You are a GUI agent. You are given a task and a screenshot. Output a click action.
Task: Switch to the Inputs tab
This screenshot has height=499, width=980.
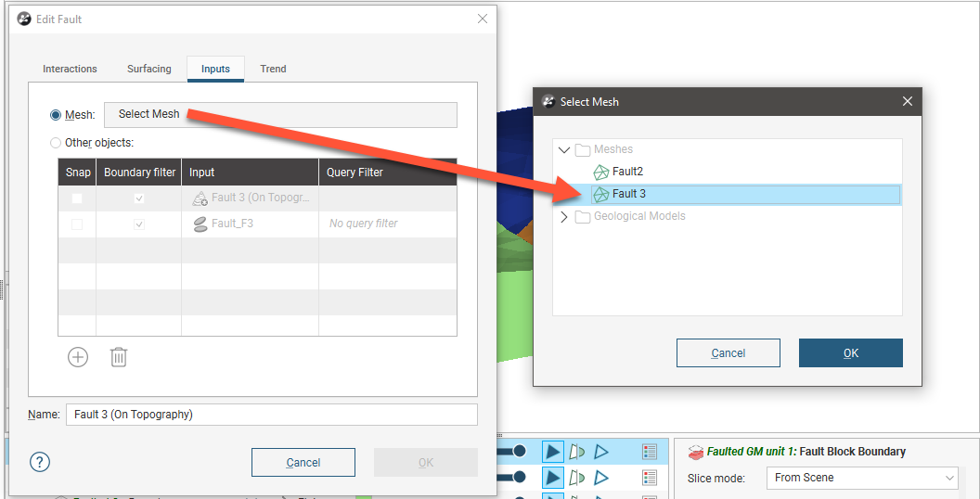215,69
